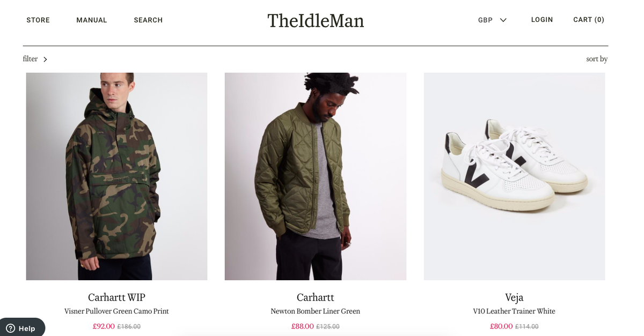Go to the STORE menu

(x=38, y=20)
